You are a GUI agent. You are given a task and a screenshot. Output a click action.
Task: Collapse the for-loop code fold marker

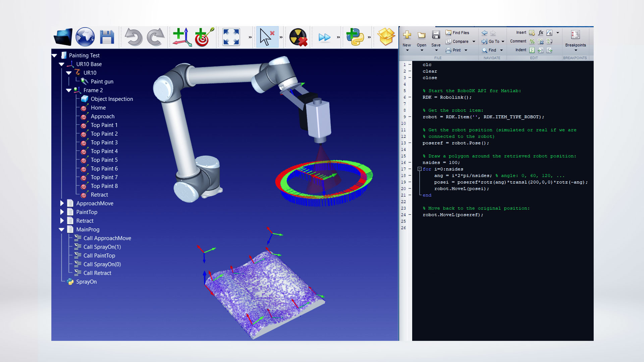419,169
